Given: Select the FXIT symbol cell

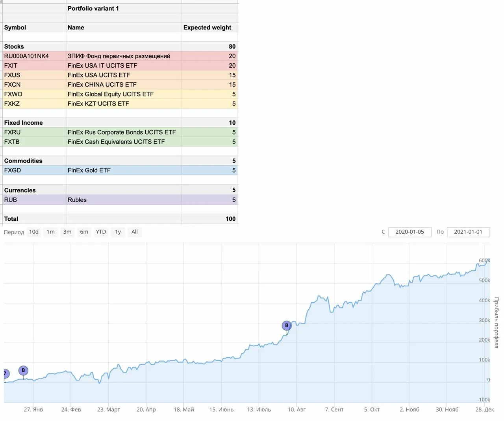Looking at the screenshot, I should pos(34,65).
